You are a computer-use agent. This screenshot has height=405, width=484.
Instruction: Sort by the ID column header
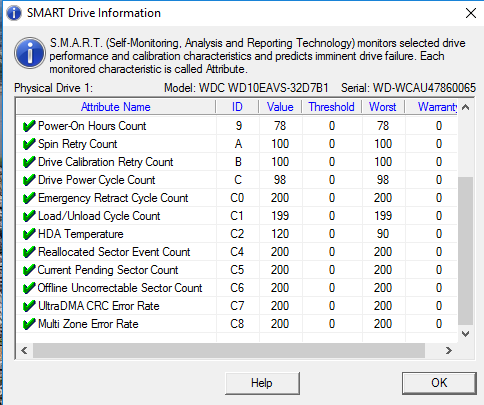(x=237, y=107)
